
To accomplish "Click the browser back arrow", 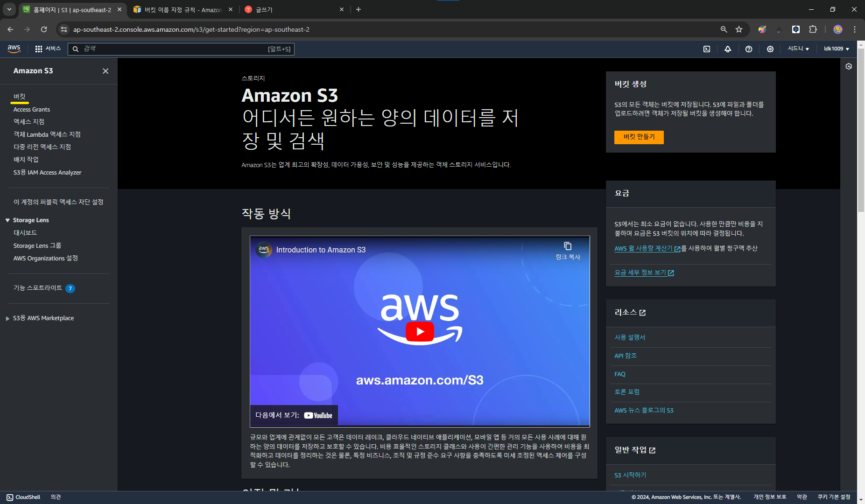I will point(10,29).
